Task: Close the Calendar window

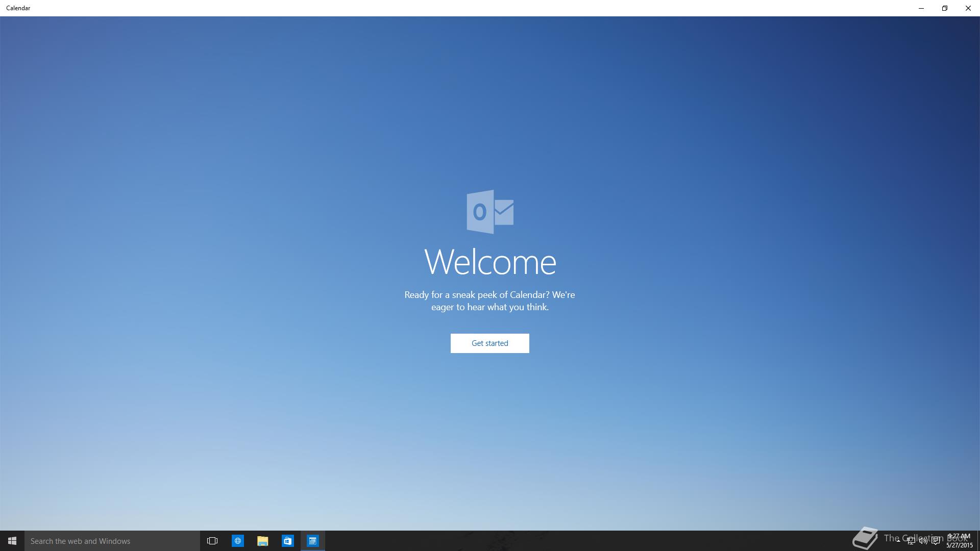Action: tap(968, 8)
